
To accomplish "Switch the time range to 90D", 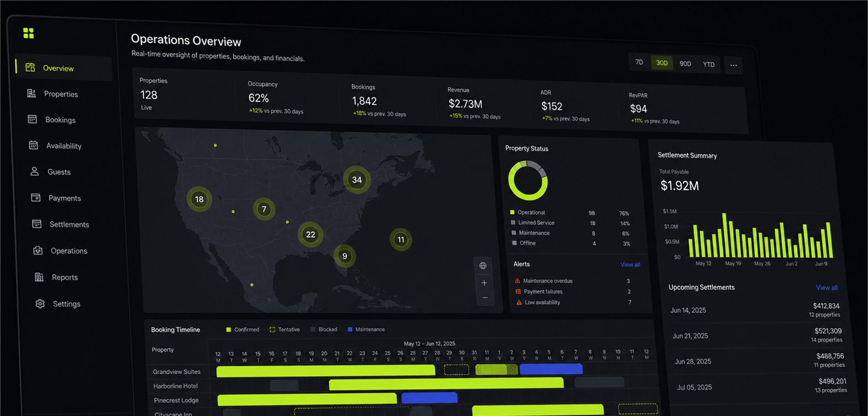I will pos(685,64).
